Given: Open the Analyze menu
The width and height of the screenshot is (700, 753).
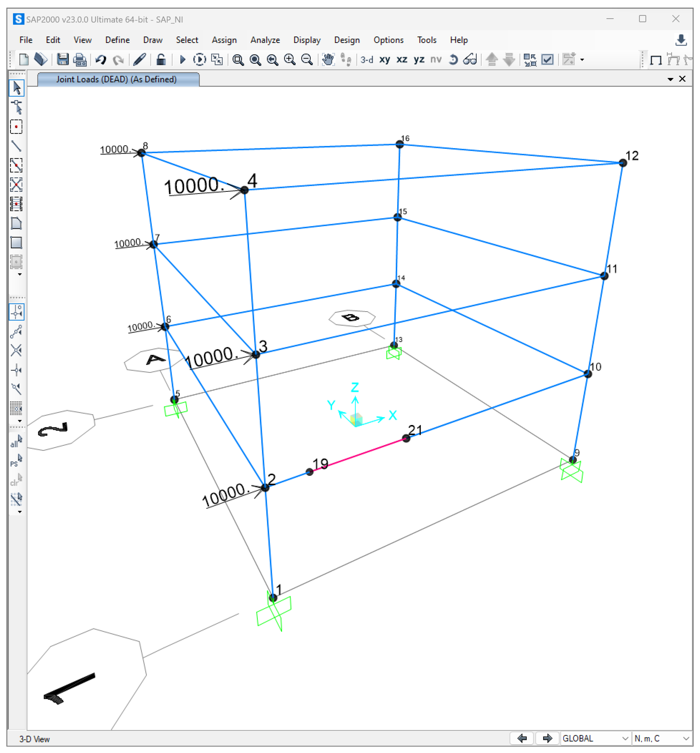Looking at the screenshot, I should point(265,40).
